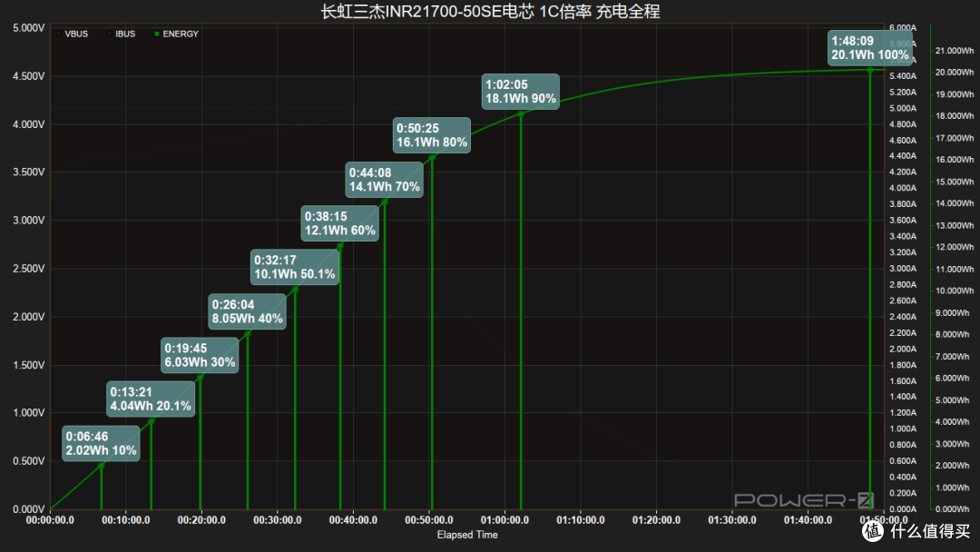Click the 5.000V voltage axis tick

29,28
